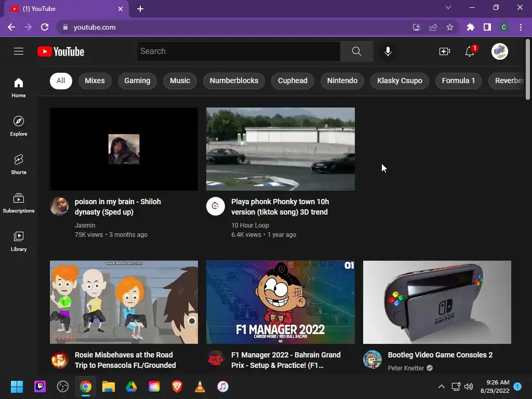Open 10 Hour Loop channel name
The height and width of the screenshot is (399, 532).
pos(250,225)
